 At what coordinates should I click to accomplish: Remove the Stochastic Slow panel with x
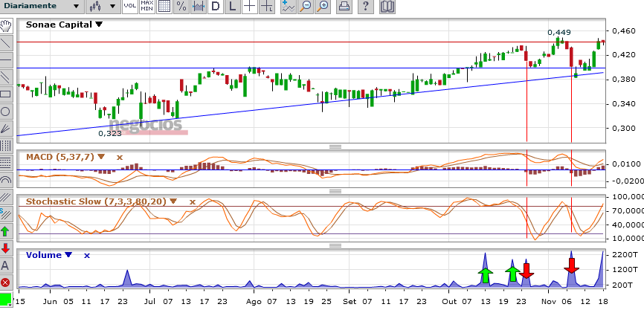pos(192,202)
